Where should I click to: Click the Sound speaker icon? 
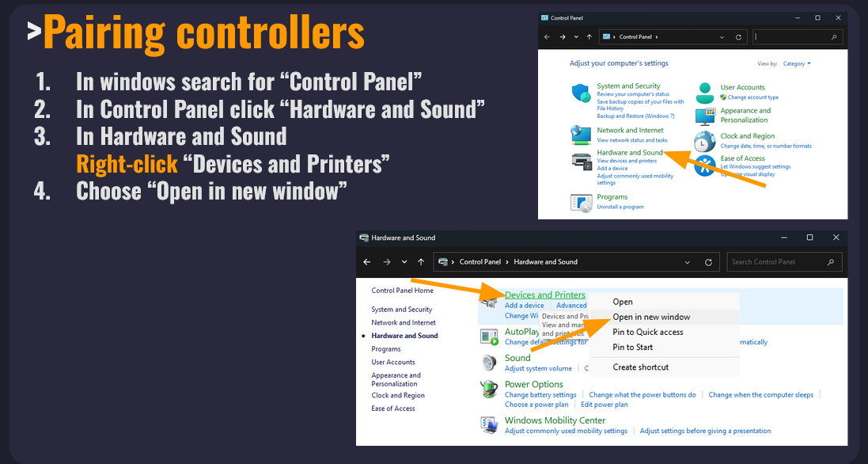(489, 363)
